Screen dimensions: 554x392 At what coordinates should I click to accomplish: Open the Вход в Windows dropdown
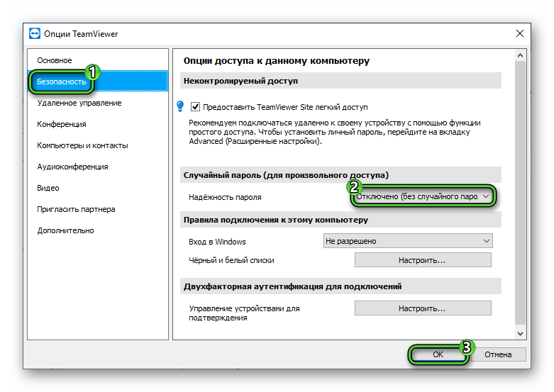(x=408, y=241)
